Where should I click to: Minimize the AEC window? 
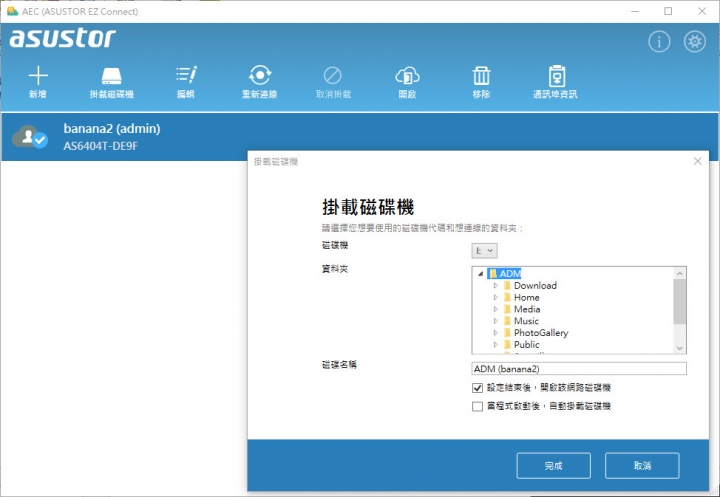click(635, 11)
